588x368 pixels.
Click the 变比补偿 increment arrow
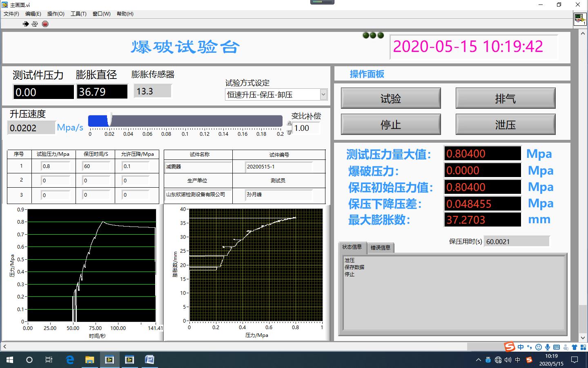pyautogui.click(x=290, y=124)
